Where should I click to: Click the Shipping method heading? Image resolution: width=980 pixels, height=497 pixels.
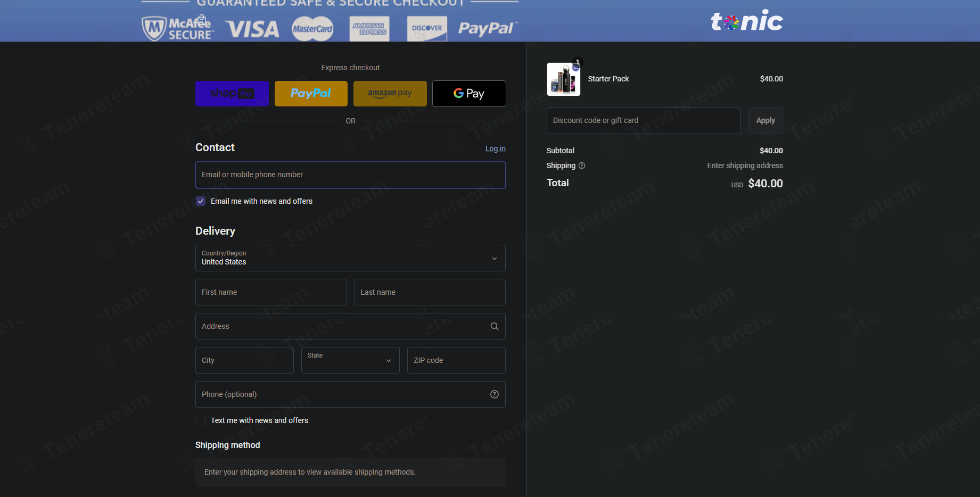tap(227, 445)
